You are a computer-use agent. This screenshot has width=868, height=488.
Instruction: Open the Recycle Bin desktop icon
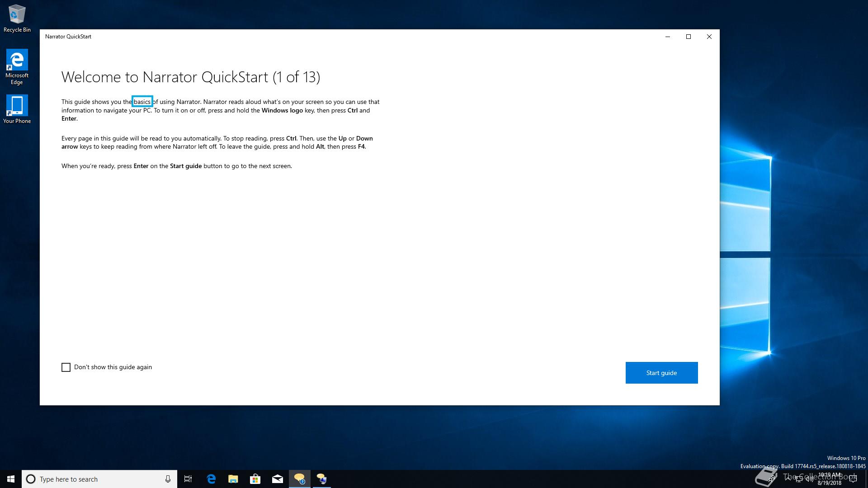[x=17, y=19]
